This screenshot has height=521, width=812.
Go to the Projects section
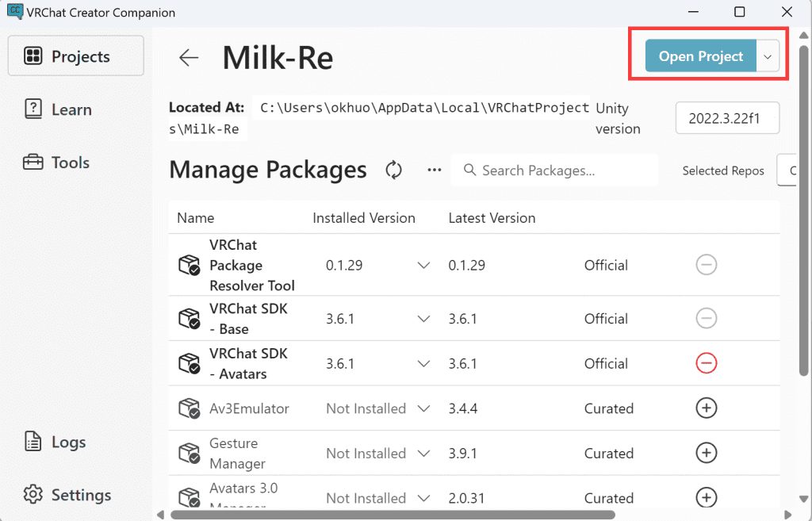[76, 56]
